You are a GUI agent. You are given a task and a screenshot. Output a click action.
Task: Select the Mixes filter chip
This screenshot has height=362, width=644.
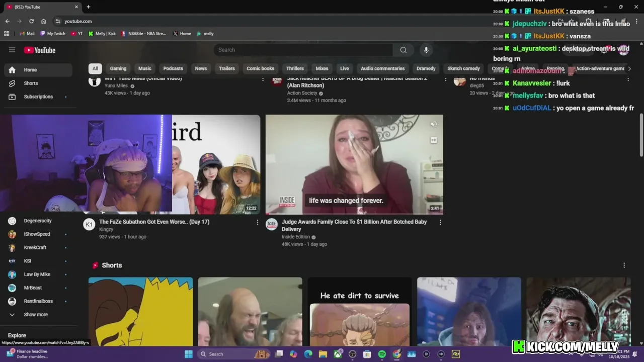(x=322, y=68)
